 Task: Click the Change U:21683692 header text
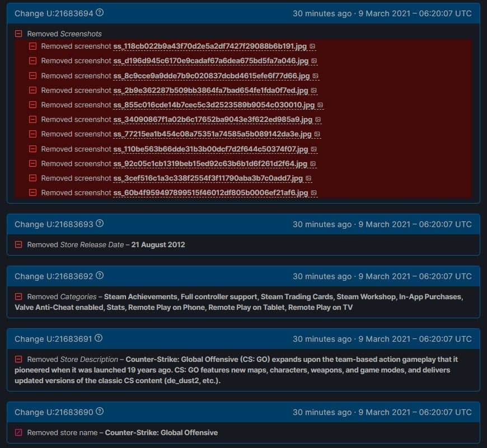(54, 276)
